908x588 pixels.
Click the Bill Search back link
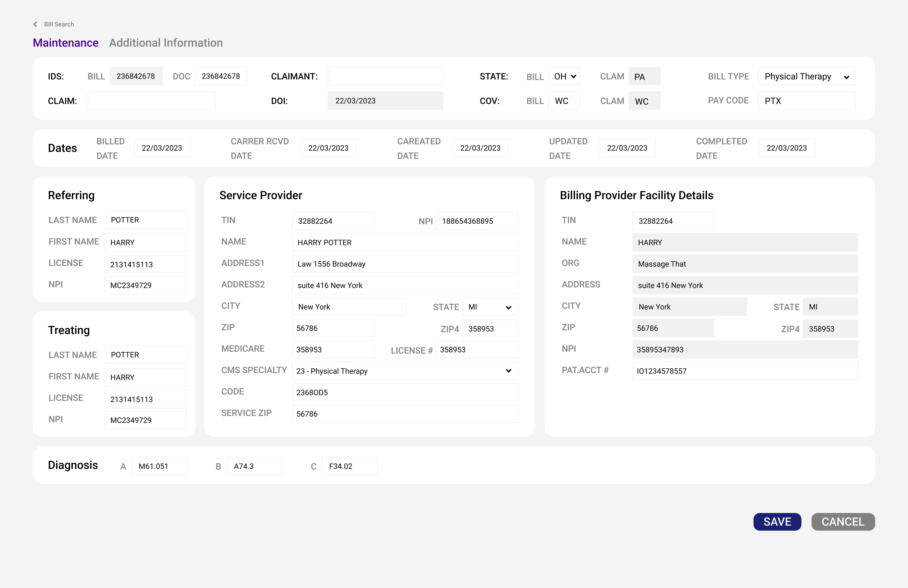click(x=59, y=24)
